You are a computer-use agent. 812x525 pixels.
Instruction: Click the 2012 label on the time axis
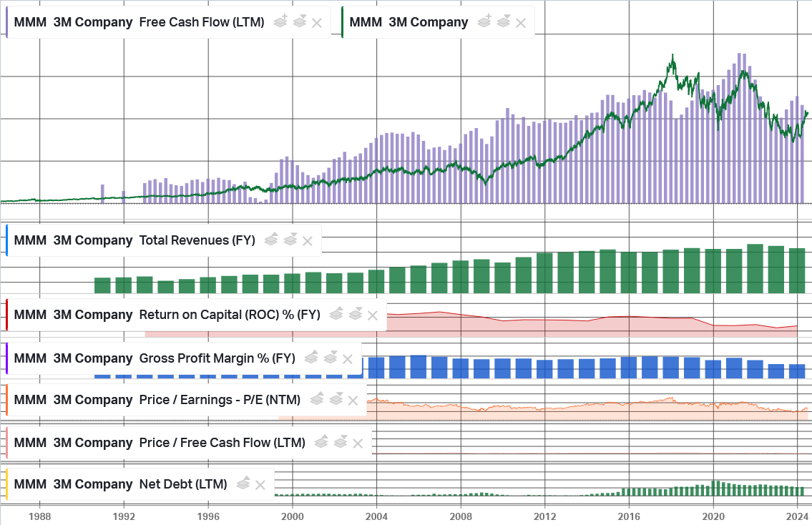pyautogui.click(x=544, y=516)
